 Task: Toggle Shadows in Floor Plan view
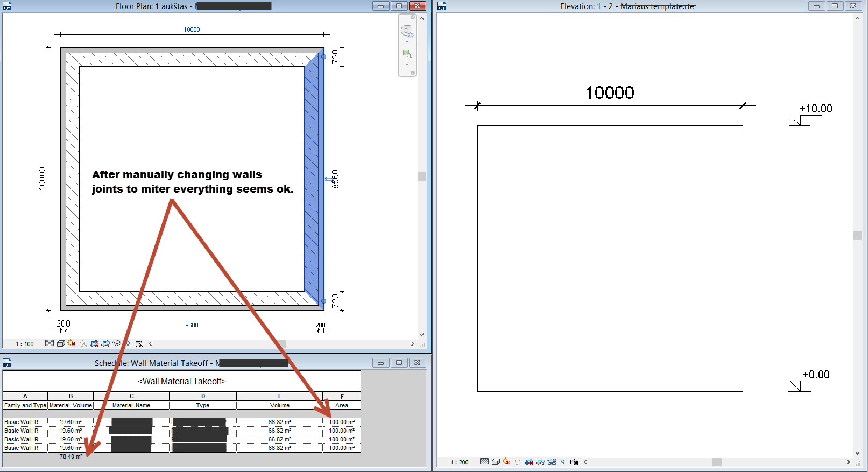[x=83, y=343]
